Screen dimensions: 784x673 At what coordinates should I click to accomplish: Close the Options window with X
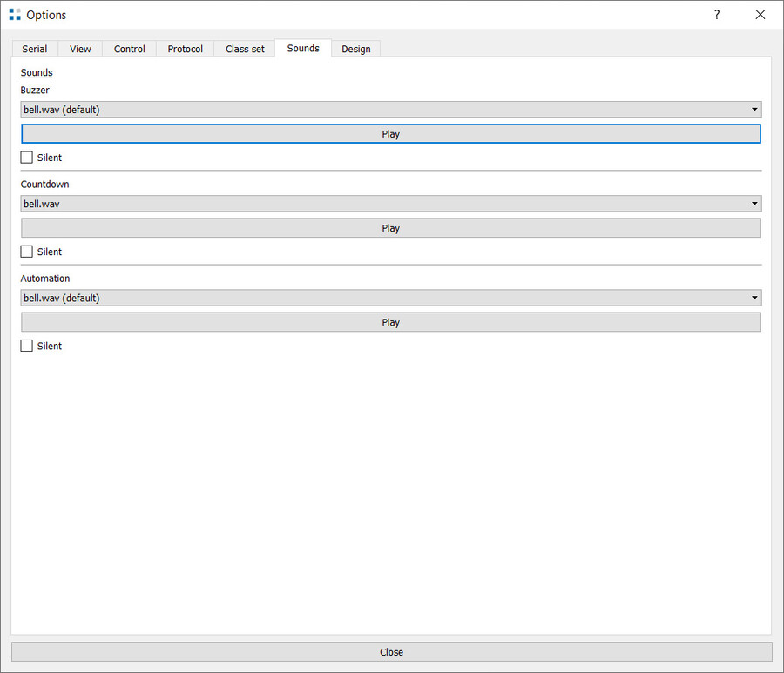(760, 15)
